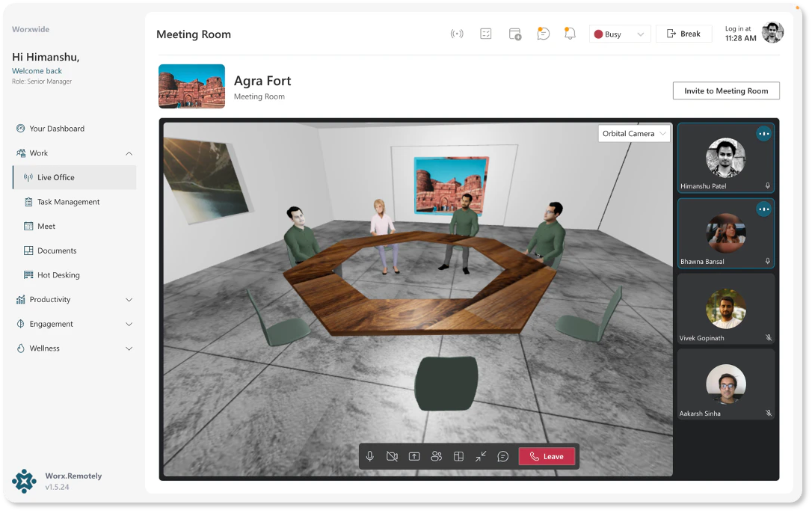812x513 pixels.
Task: Open the Busy status dropdown
Action: (619, 33)
